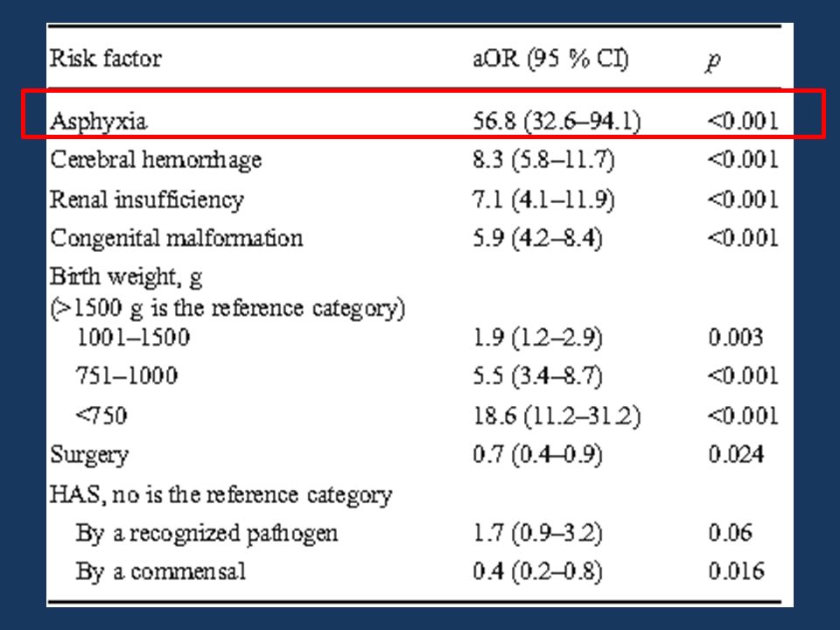
Task: Click the aOR (95 % CI) column header
Action: 550,58
